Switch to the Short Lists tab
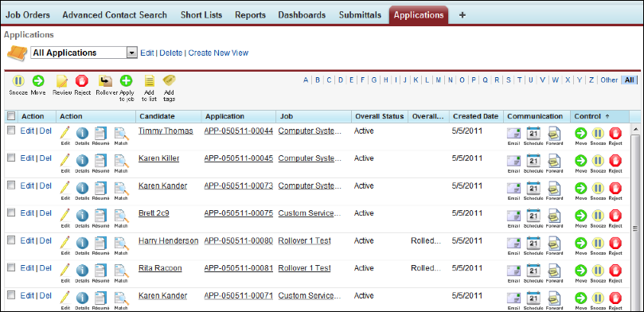The height and width of the screenshot is (312, 644). pyautogui.click(x=201, y=15)
